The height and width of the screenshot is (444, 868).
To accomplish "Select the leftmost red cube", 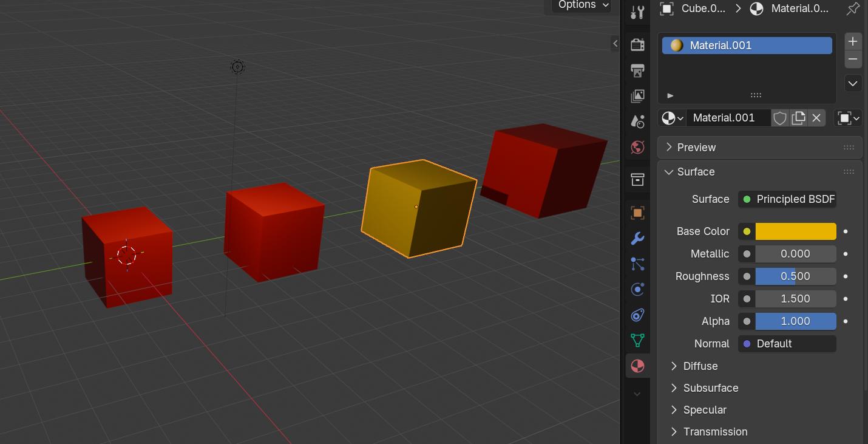I will (127, 257).
